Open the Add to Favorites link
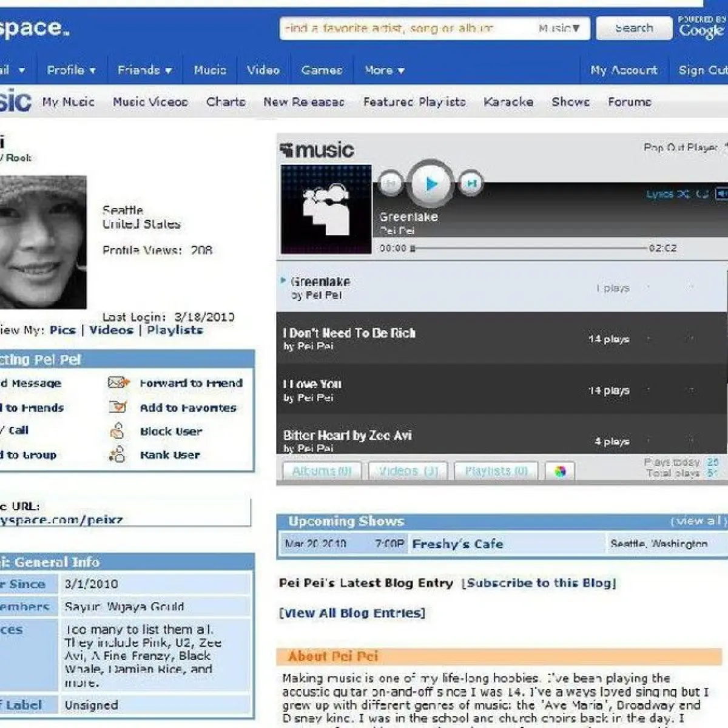728x728 pixels. [188, 408]
